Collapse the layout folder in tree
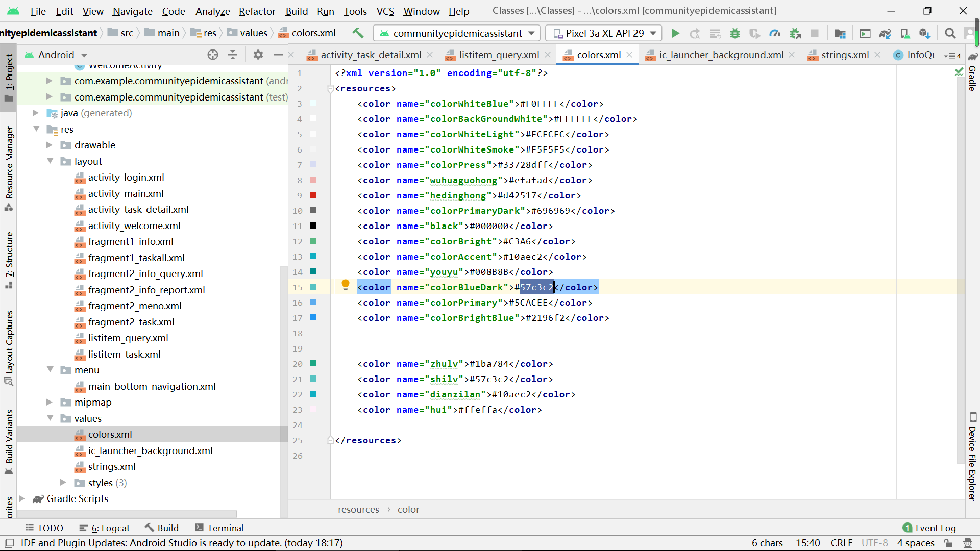Image resolution: width=980 pixels, height=551 pixels. click(x=50, y=161)
